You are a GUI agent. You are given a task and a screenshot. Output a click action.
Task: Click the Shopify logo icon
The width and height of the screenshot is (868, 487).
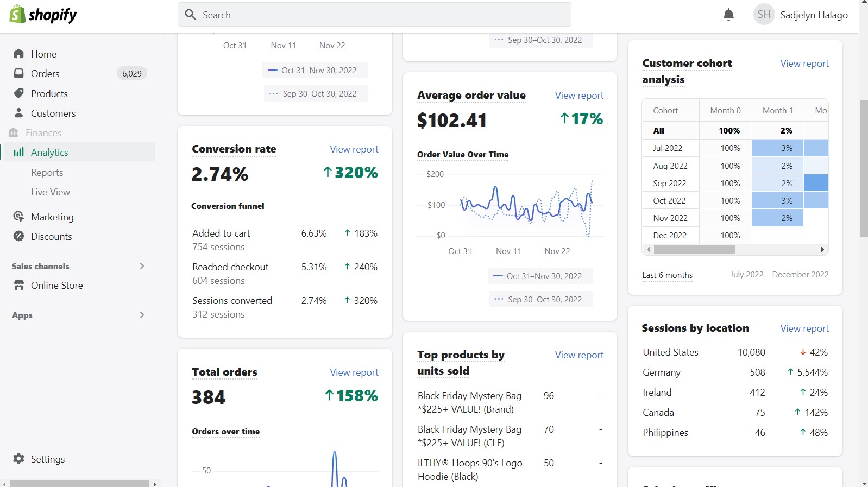(x=18, y=15)
